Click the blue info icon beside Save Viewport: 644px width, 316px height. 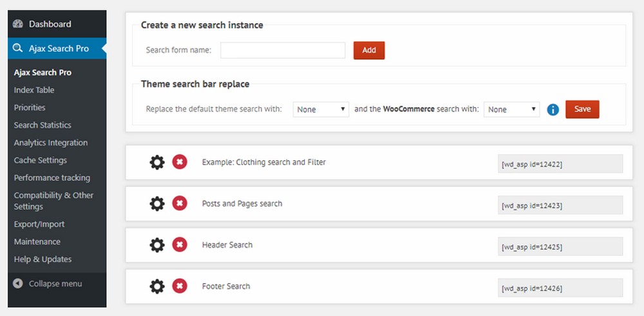552,110
